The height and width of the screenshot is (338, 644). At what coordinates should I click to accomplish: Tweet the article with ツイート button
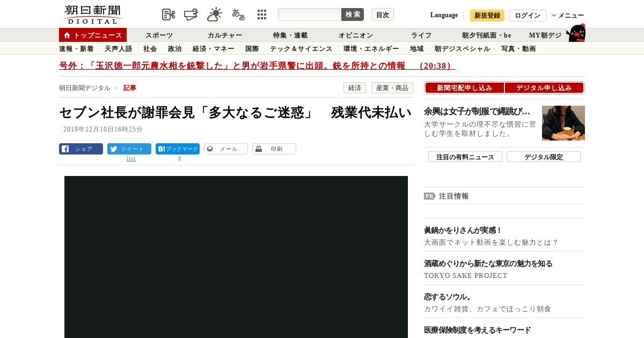tap(129, 149)
